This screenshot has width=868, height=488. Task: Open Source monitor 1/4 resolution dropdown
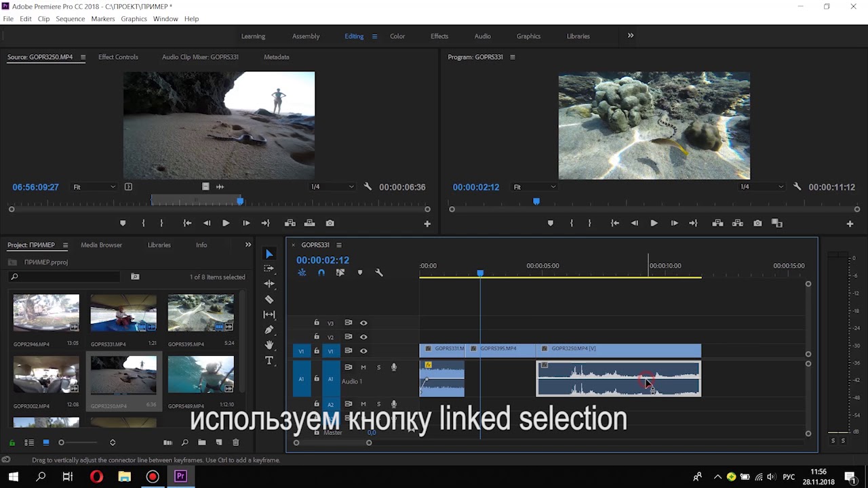pos(332,187)
